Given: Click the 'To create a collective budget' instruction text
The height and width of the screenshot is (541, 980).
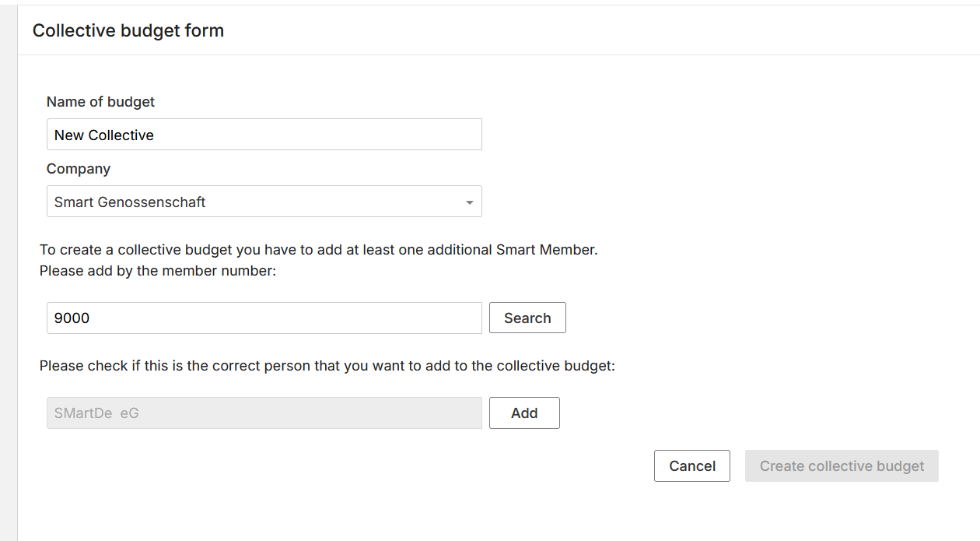Looking at the screenshot, I should pos(319,251).
